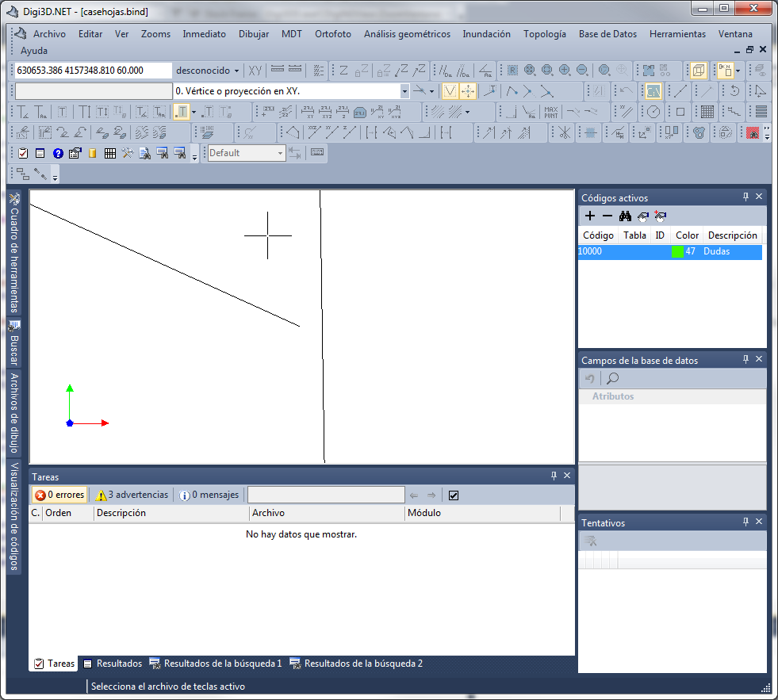Switch to the Resultados tab
The height and width of the screenshot is (700, 778).
[113, 664]
